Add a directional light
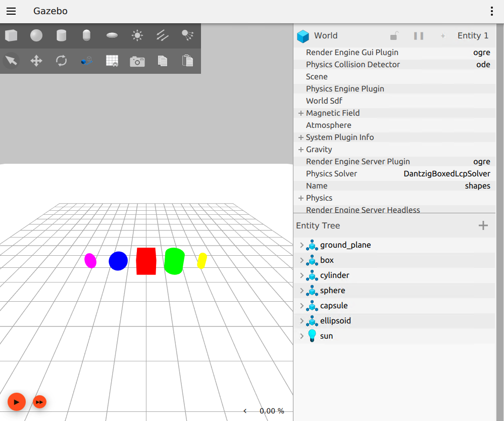504x421 pixels. tap(162, 35)
